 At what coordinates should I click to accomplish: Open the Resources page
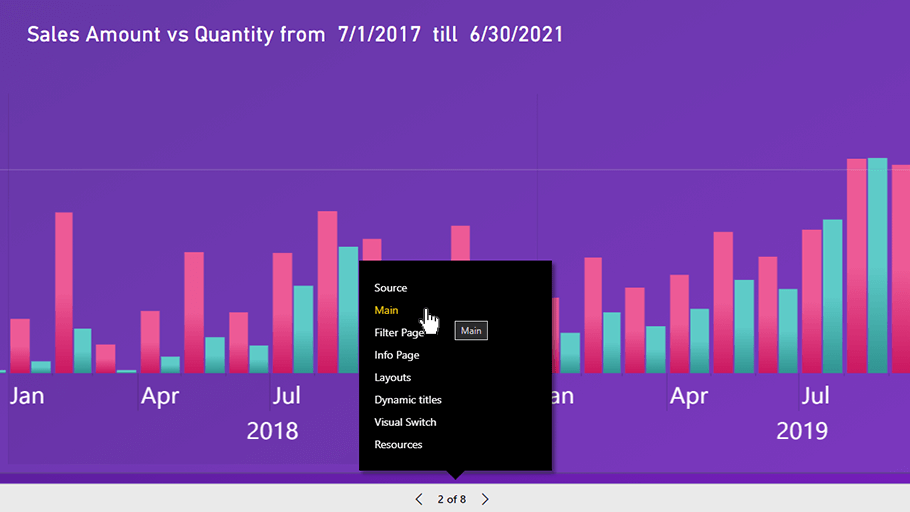pos(398,444)
